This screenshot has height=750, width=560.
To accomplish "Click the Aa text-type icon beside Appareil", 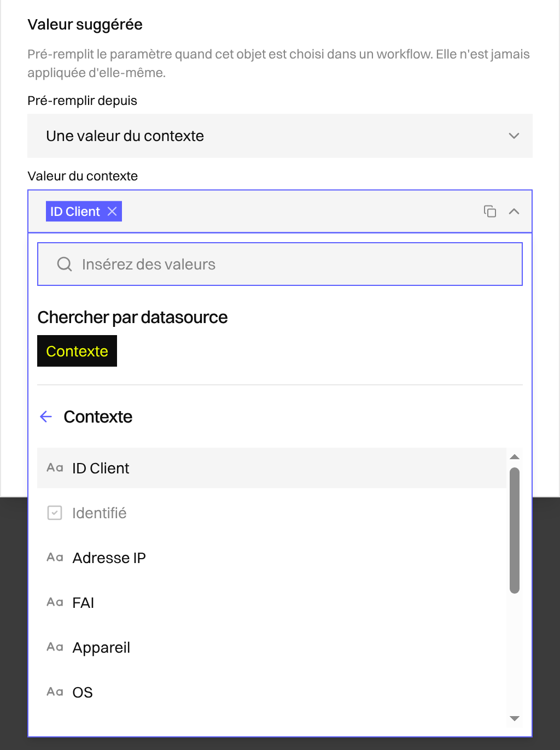I will (x=55, y=647).
